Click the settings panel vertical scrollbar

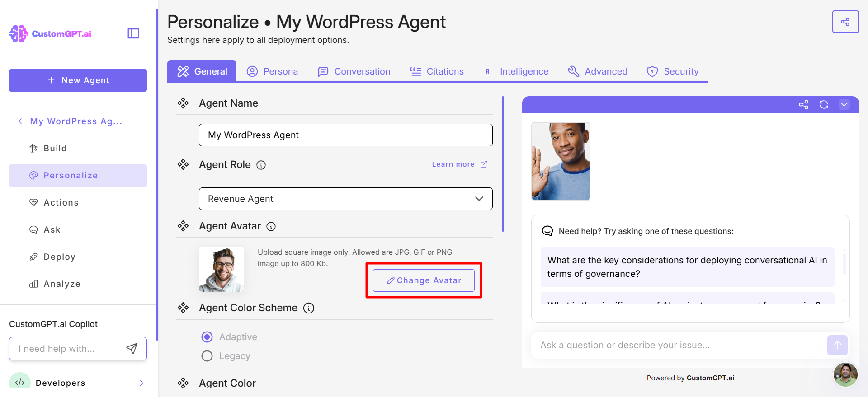[x=503, y=164]
